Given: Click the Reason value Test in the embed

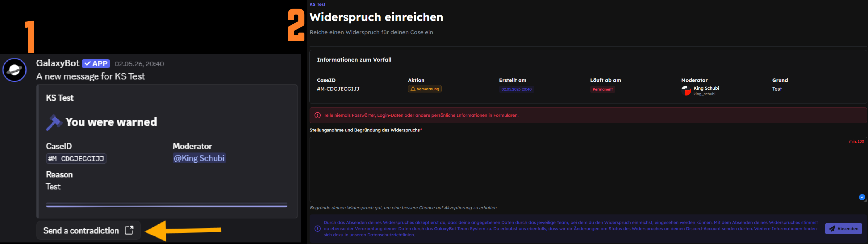Looking at the screenshot, I should click(x=53, y=186).
